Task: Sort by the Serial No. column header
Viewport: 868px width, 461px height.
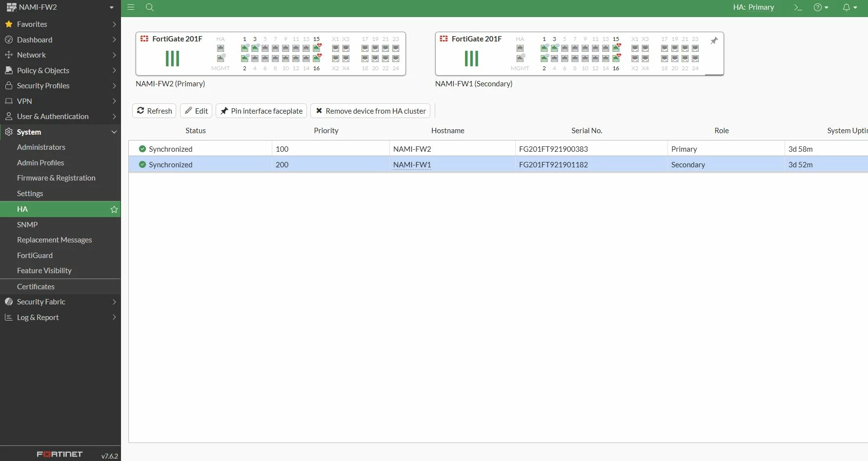Action: pyautogui.click(x=587, y=131)
